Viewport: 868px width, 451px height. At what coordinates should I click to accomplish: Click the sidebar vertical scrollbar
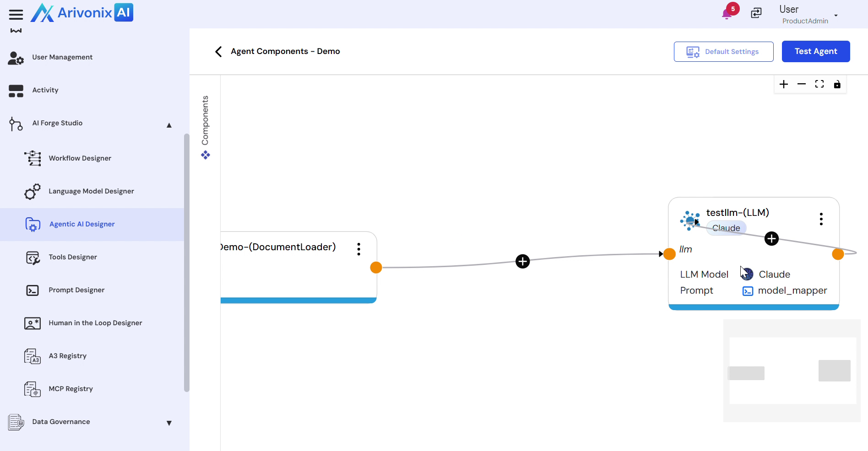[186, 263]
